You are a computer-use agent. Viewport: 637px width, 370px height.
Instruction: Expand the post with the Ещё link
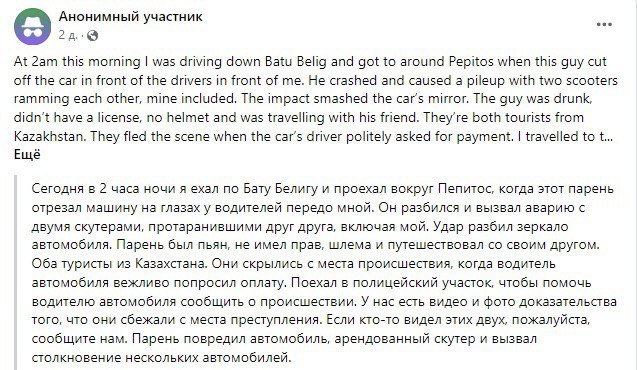(27, 155)
